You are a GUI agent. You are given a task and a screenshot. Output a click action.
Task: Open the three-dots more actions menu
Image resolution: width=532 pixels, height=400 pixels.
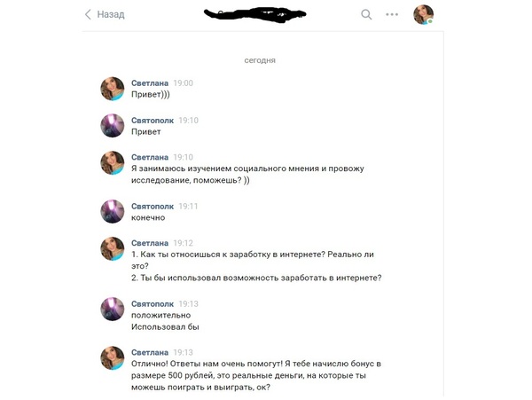click(x=392, y=14)
